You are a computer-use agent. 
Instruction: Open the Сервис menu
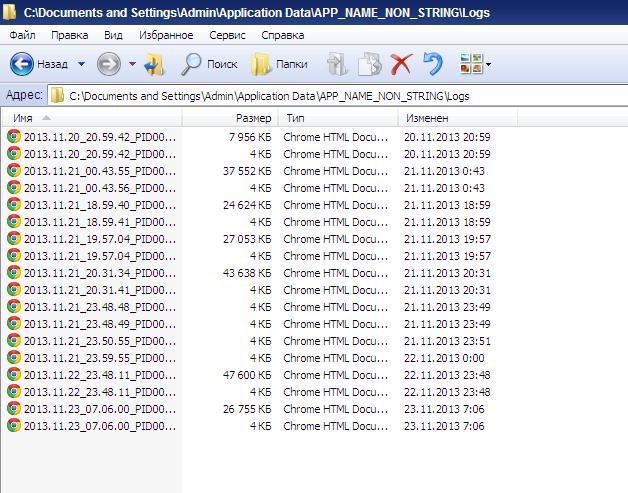[227, 35]
